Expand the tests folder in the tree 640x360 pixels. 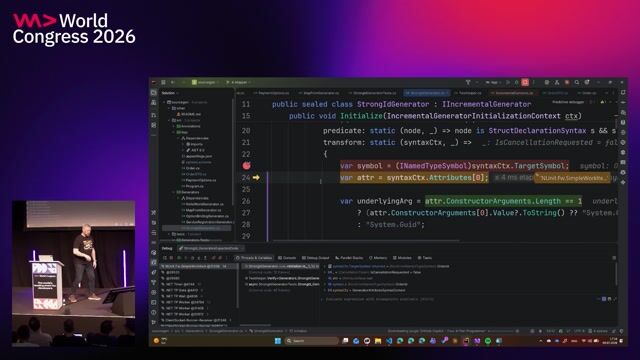(169, 234)
